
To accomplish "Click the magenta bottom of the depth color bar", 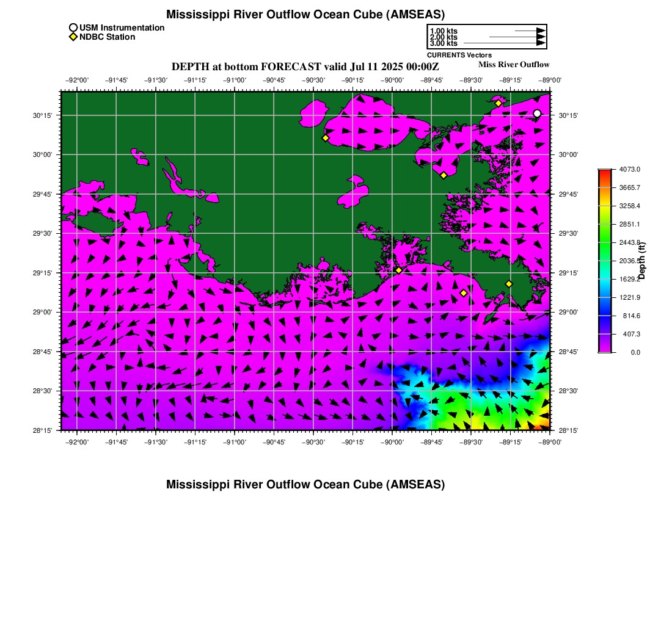I will pyautogui.click(x=604, y=348).
